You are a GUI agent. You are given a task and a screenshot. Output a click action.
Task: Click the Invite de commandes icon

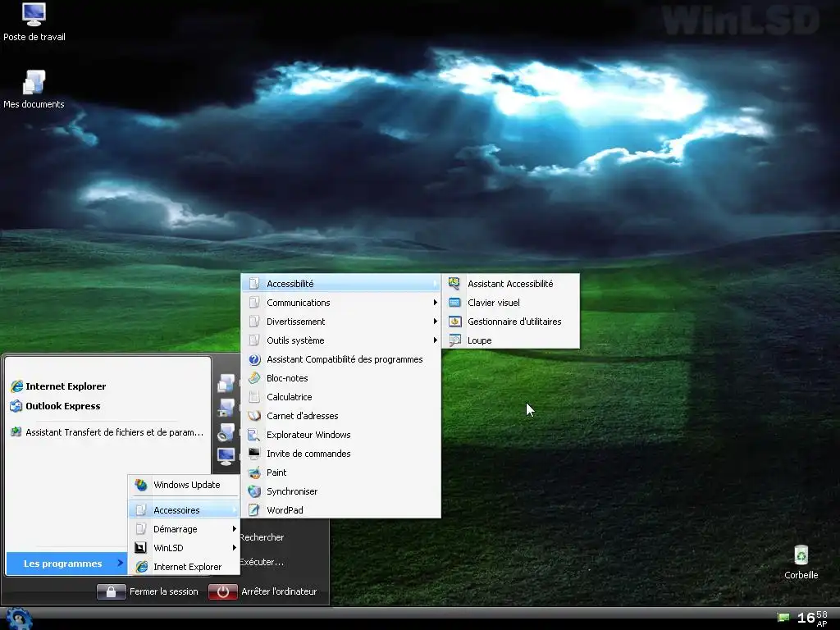(x=254, y=453)
